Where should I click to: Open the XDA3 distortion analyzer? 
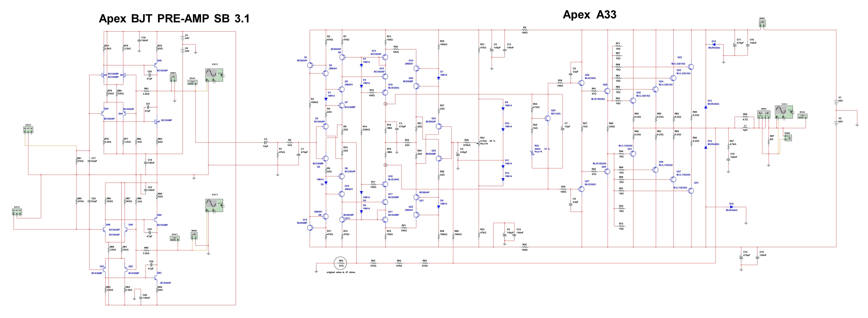(x=174, y=238)
